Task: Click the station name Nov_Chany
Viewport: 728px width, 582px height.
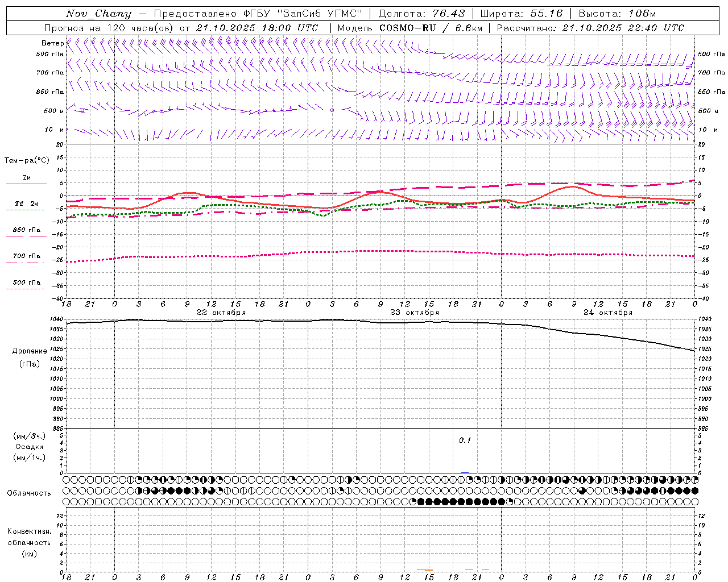Action: click(98, 14)
